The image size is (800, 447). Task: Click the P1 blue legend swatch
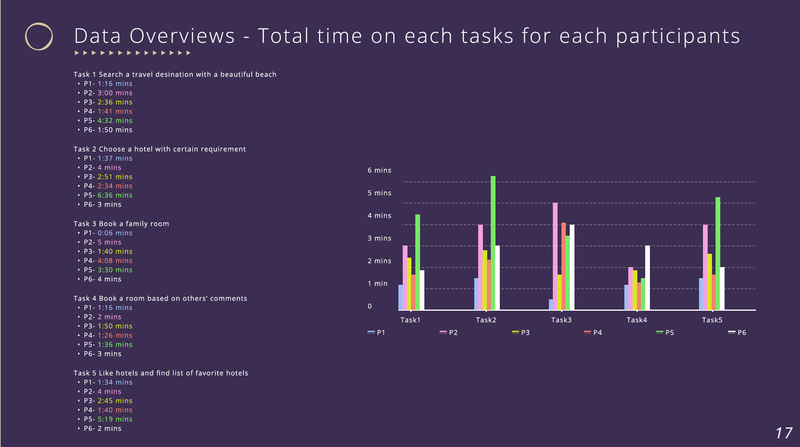click(371, 332)
